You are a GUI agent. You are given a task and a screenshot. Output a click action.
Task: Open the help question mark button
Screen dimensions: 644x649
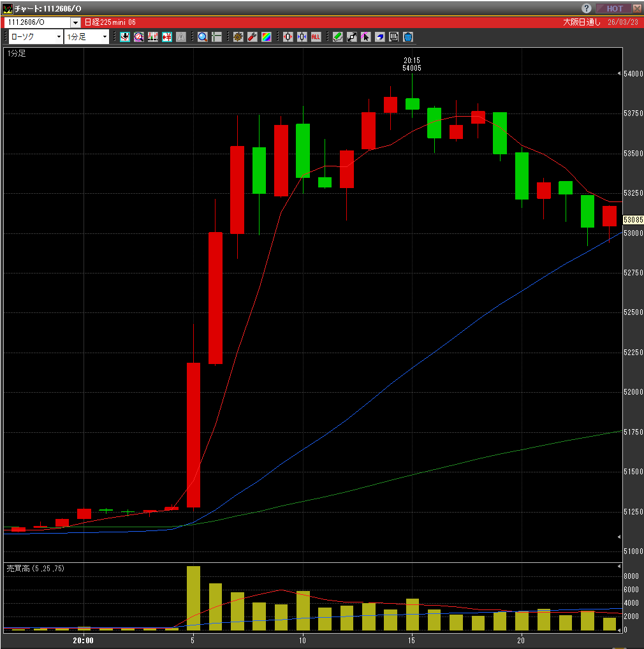pos(586,8)
